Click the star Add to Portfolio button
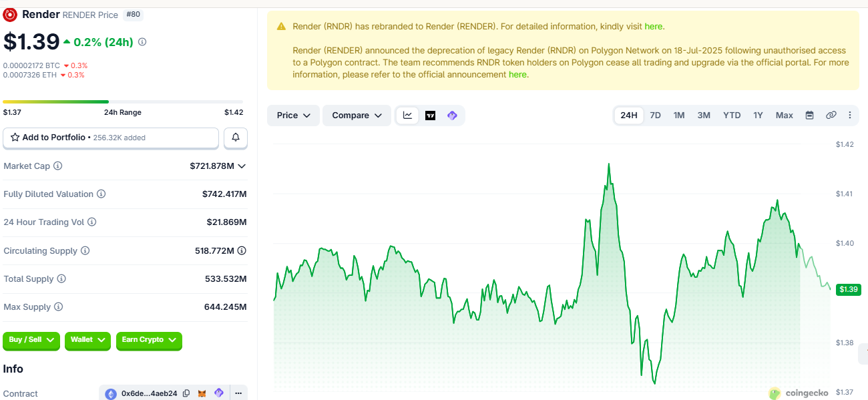The width and height of the screenshot is (868, 400). point(111,138)
